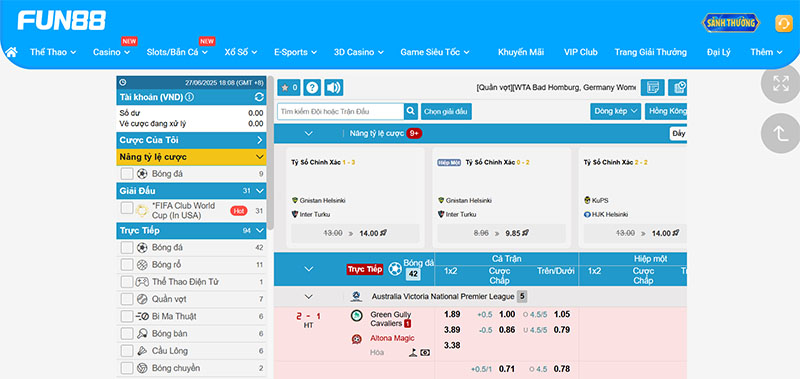Tick the Bóng bàn checkbox

(x=127, y=334)
